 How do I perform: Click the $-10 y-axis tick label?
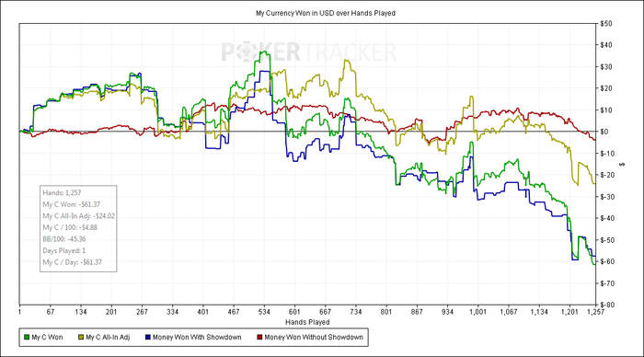click(x=607, y=154)
